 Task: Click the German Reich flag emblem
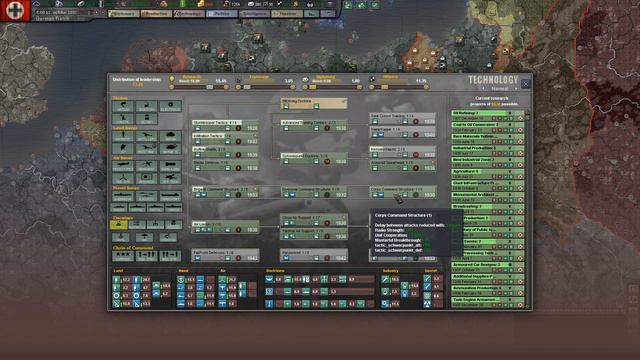(x=15, y=10)
